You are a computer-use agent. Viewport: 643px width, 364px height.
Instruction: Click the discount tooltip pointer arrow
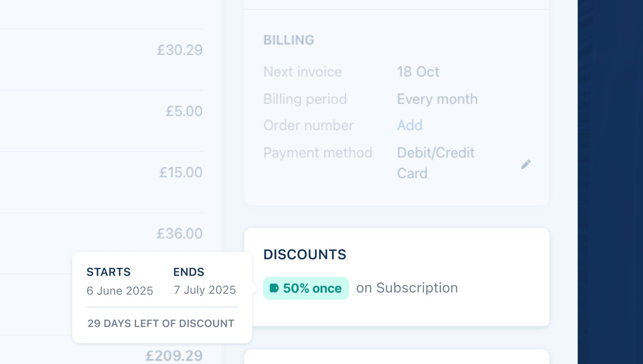(x=255, y=288)
